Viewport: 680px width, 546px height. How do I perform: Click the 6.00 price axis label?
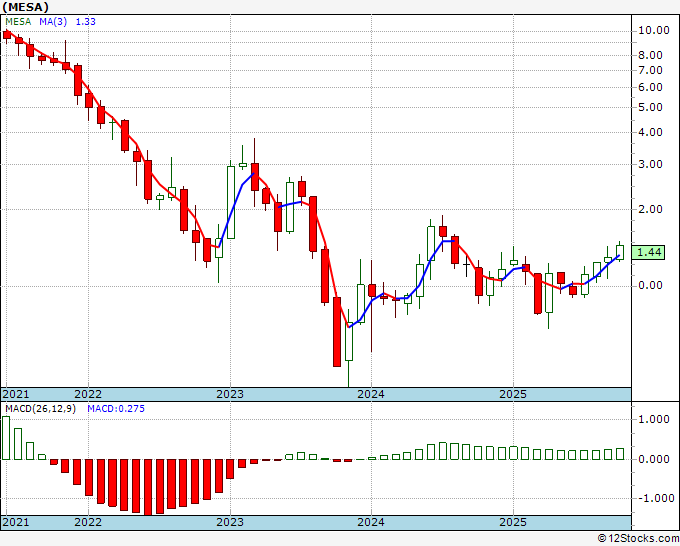pyautogui.click(x=650, y=87)
